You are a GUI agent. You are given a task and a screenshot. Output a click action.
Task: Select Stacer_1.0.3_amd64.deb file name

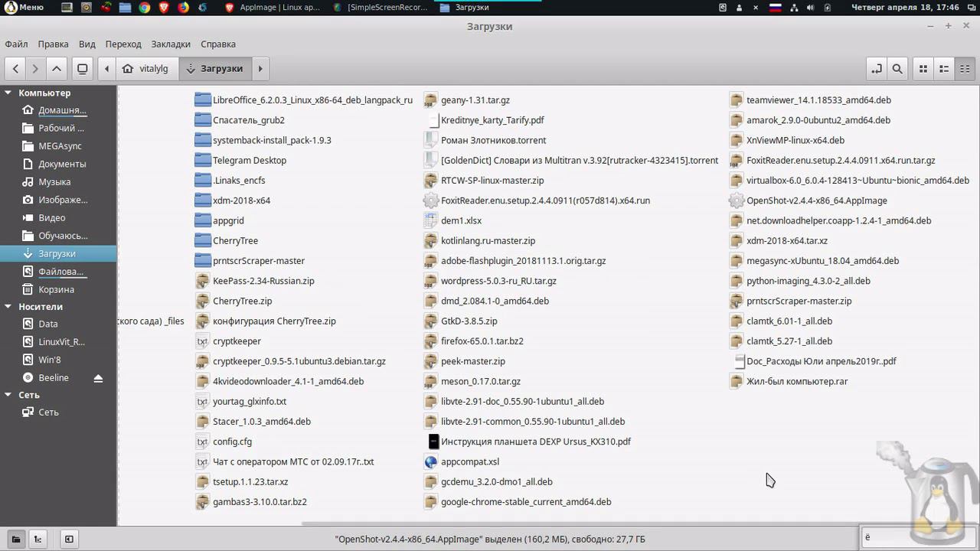pos(262,422)
